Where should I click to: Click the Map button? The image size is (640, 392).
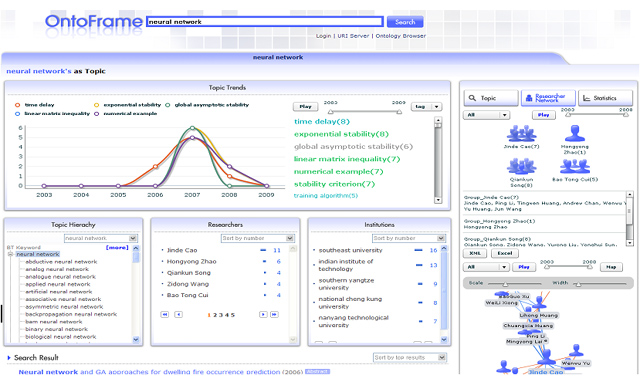coord(611,267)
